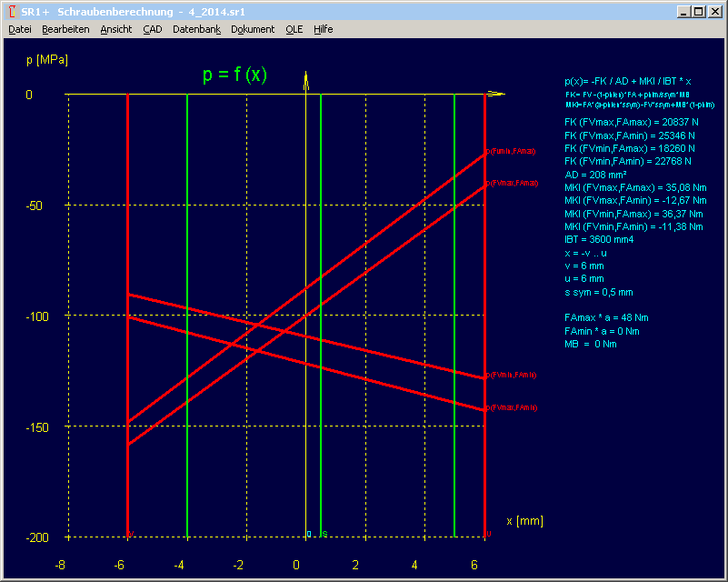728x582 pixels.
Task: Maximize the SR1+ window
Action: [x=697, y=11]
